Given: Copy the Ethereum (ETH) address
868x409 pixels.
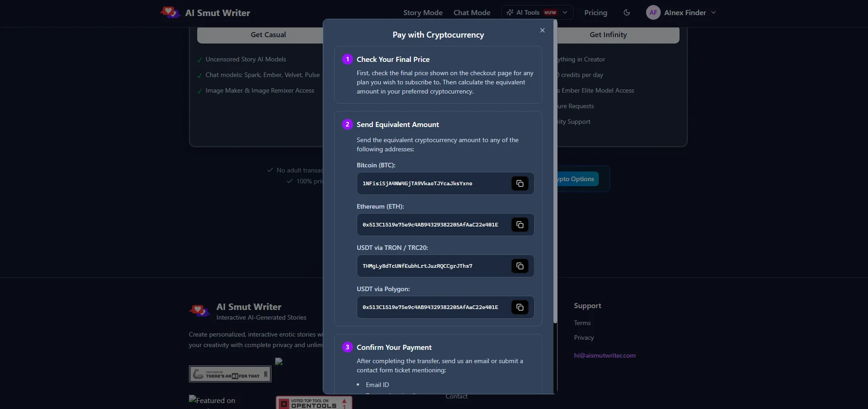Looking at the screenshot, I should pyautogui.click(x=520, y=225).
